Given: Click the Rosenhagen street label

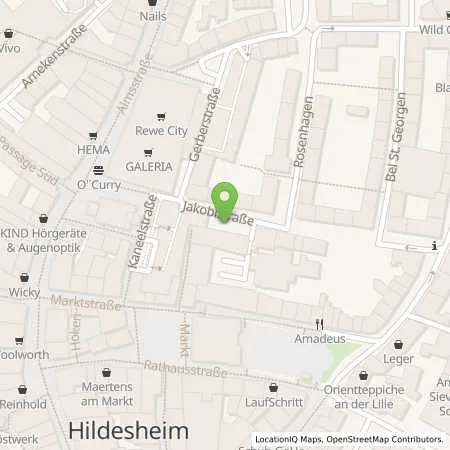Looking at the screenshot, I should (x=303, y=132).
